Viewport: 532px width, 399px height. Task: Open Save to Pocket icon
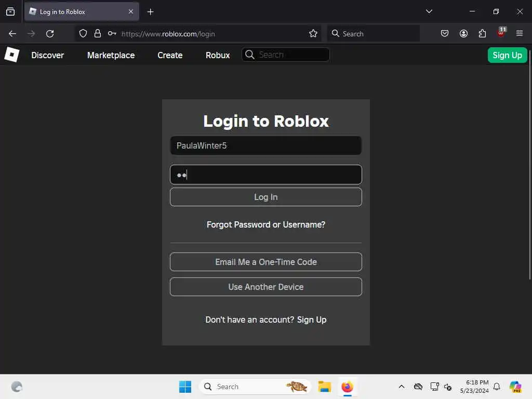(445, 34)
